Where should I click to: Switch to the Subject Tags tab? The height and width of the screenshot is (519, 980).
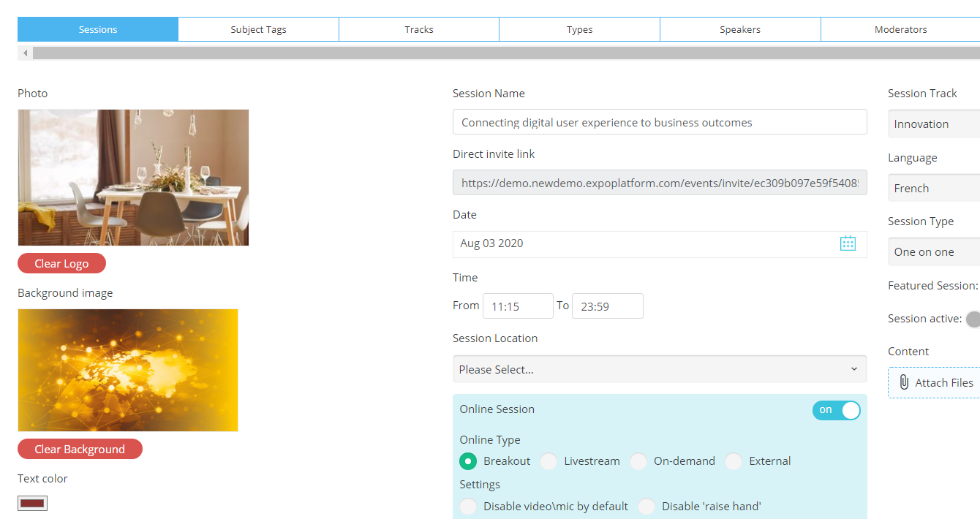click(x=258, y=30)
